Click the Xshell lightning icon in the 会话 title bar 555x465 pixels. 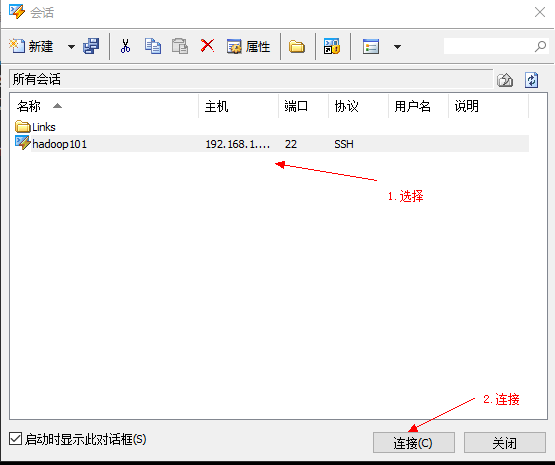17,12
